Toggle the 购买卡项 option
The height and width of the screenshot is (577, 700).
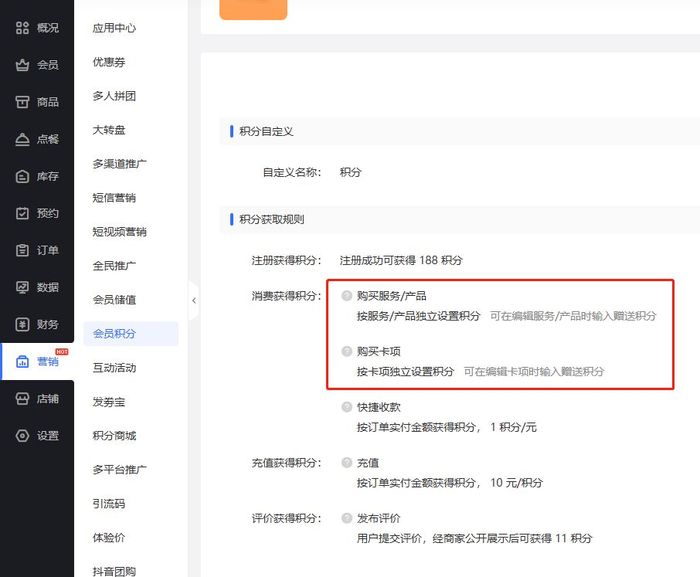[347, 351]
